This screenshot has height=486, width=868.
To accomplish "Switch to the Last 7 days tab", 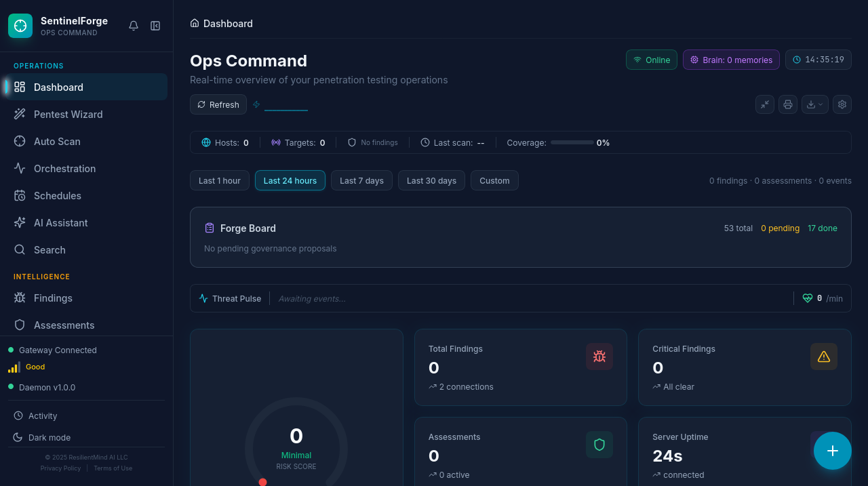I will coord(361,180).
